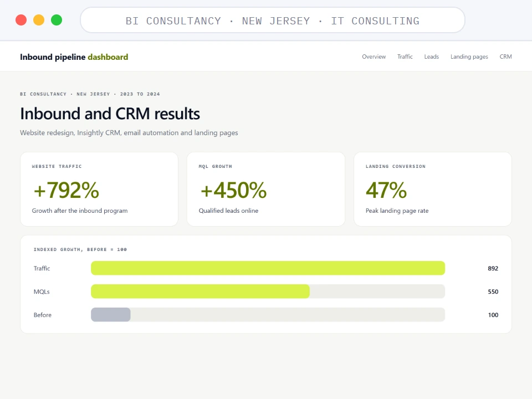Click the green maximize window button

tap(57, 20)
